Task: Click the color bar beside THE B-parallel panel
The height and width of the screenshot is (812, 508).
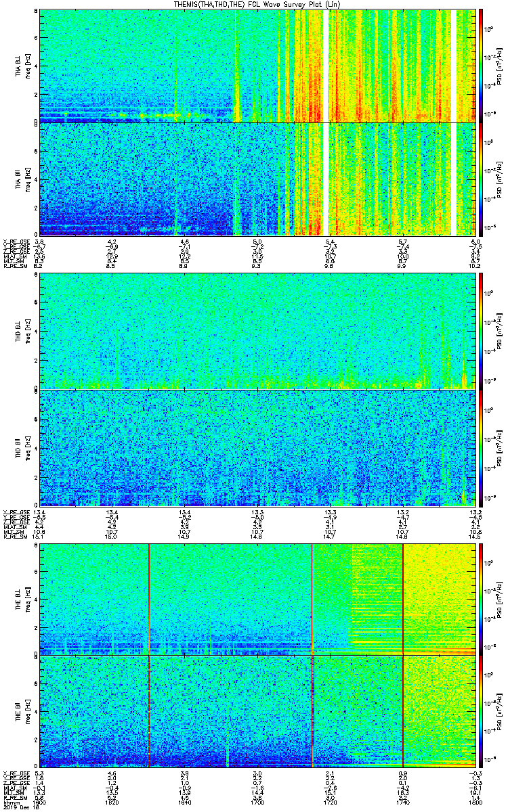Action: 481,710
